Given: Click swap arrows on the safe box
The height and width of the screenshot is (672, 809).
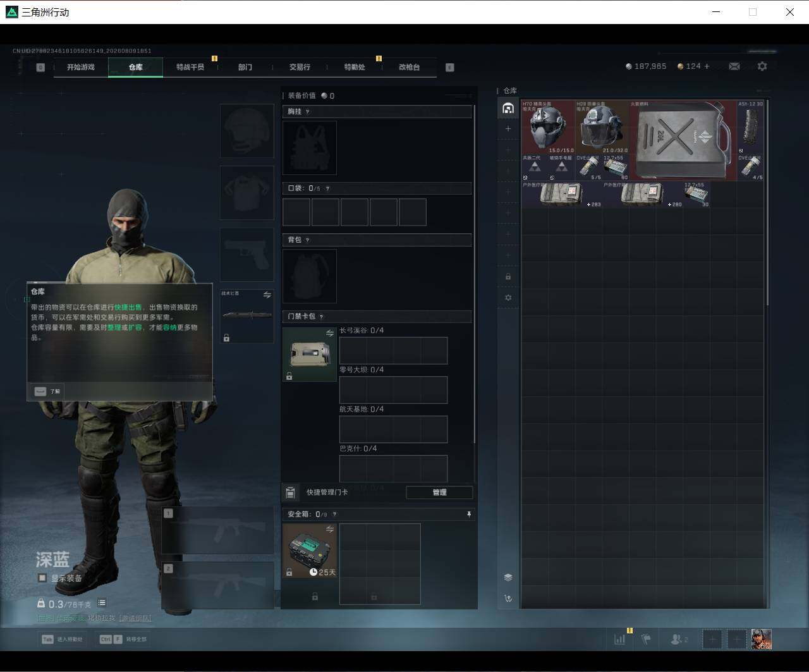Looking at the screenshot, I should (x=330, y=529).
